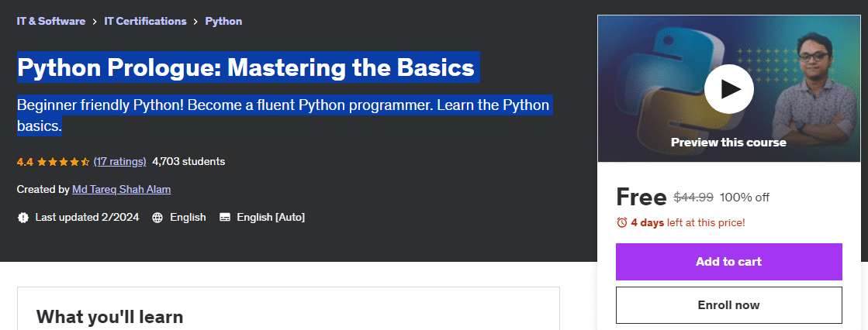Click the last updated badge icon
Viewport: 868px width, 330px height.
(23, 218)
